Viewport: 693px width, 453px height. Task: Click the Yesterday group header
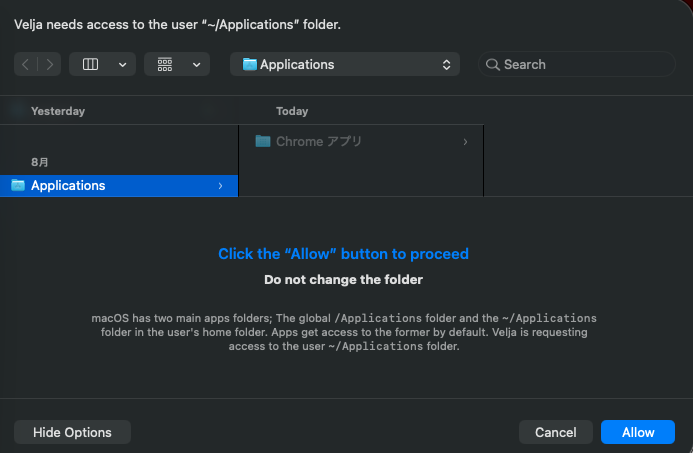(58, 111)
